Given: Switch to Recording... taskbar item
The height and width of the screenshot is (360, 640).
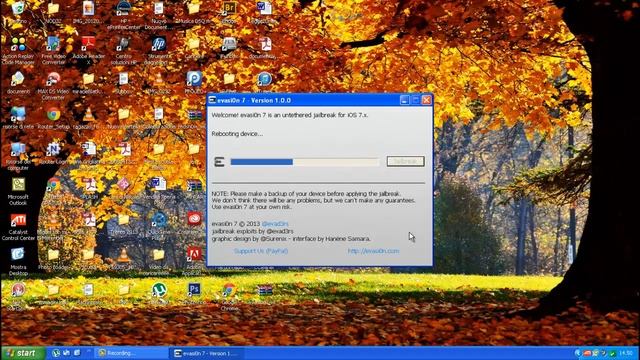Looking at the screenshot, I should (132, 353).
